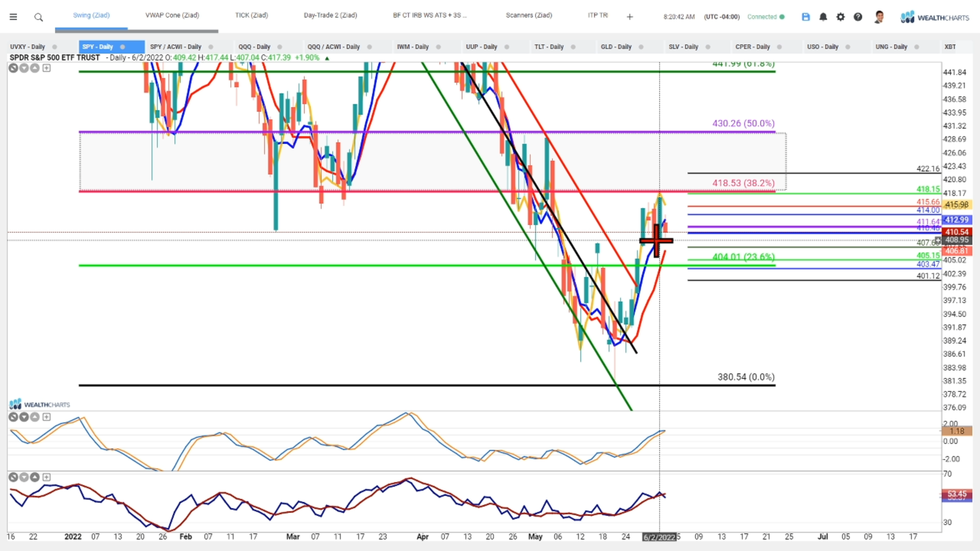Click the dot on IWM - Daily tab
Viewport: 980px width, 551px height.
(x=438, y=47)
